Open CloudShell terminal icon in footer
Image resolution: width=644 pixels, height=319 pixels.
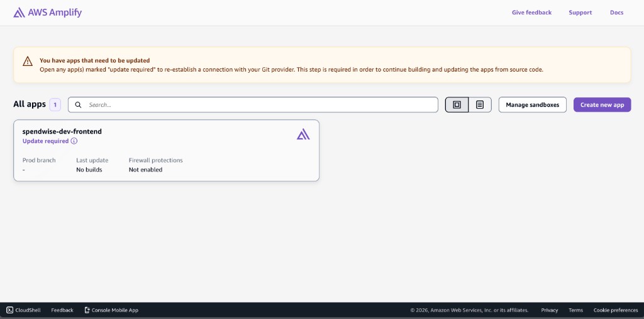tap(10, 310)
